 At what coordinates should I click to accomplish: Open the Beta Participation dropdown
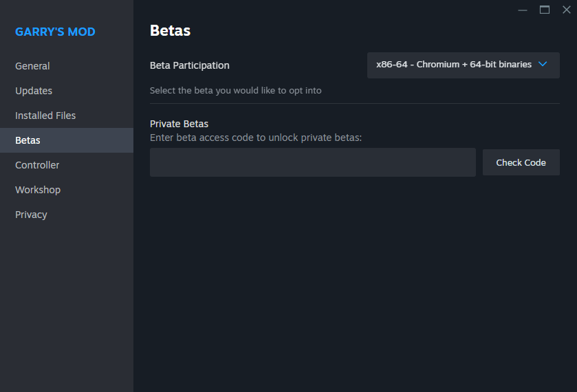pyautogui.click(x=464, y=65)
